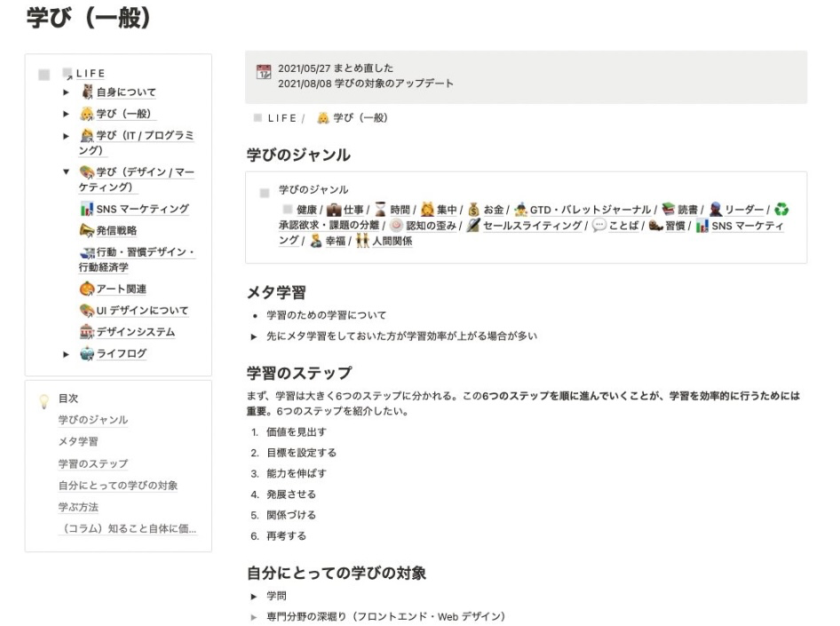Open the 認知の歪み genre link

click(432, 226)
